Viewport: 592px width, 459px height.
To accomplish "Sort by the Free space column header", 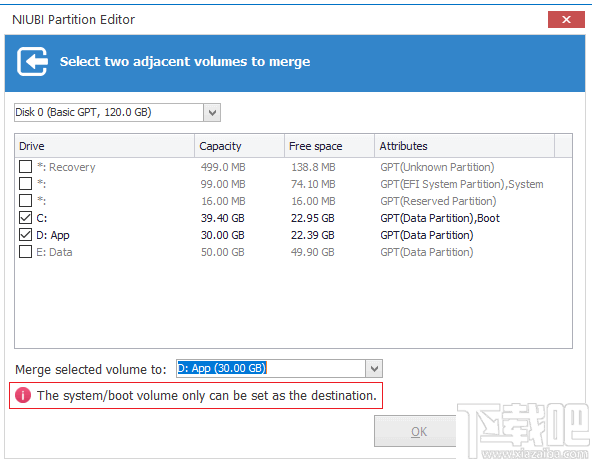I will click(x=329, y=146).
